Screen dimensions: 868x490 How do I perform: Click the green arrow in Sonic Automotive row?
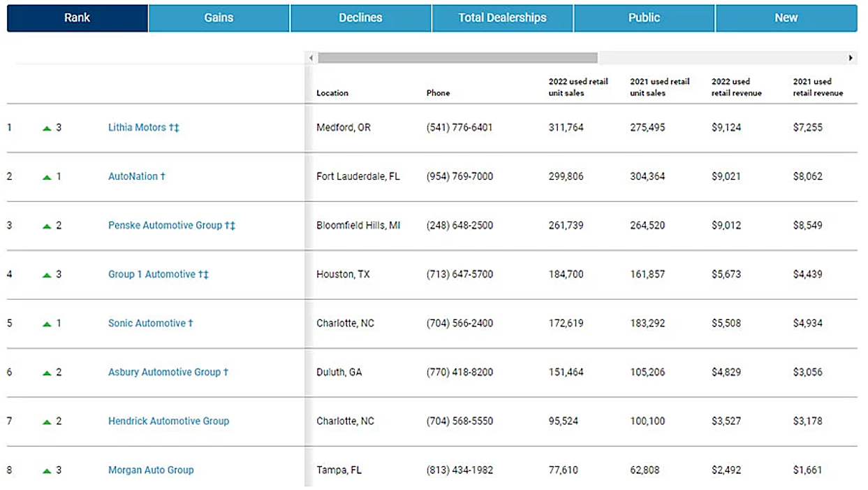coord(47,324)
